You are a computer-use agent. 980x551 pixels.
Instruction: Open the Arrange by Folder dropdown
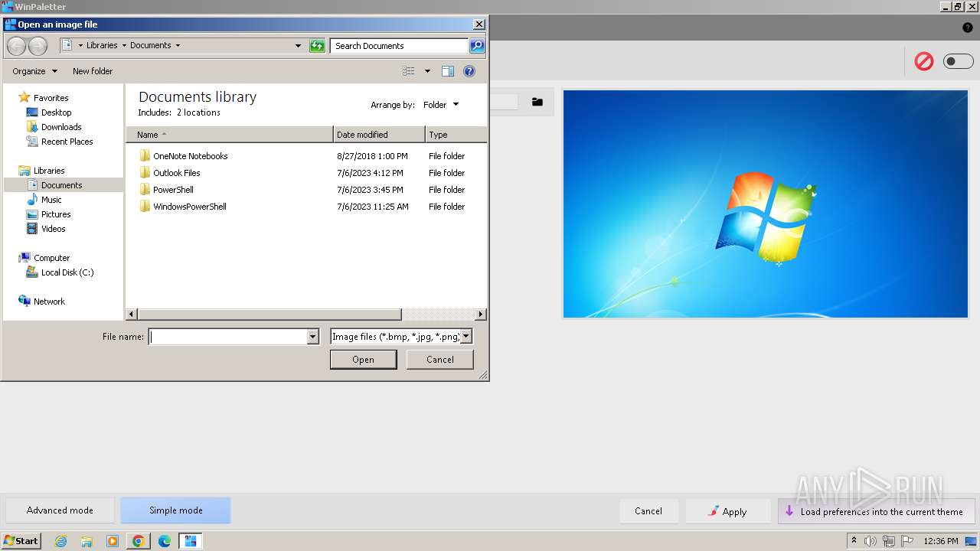point(441,105)
